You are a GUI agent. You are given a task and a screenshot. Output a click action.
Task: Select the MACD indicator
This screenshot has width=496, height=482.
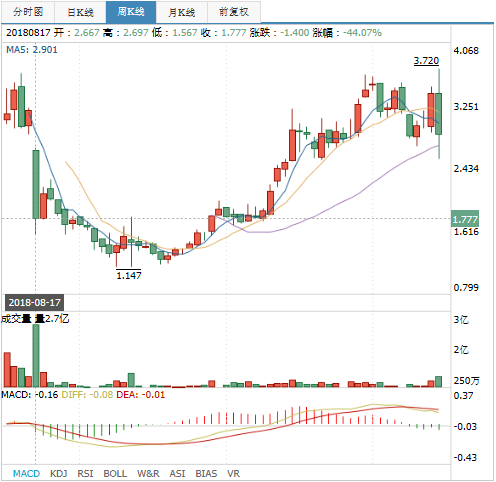click(26, 473)
